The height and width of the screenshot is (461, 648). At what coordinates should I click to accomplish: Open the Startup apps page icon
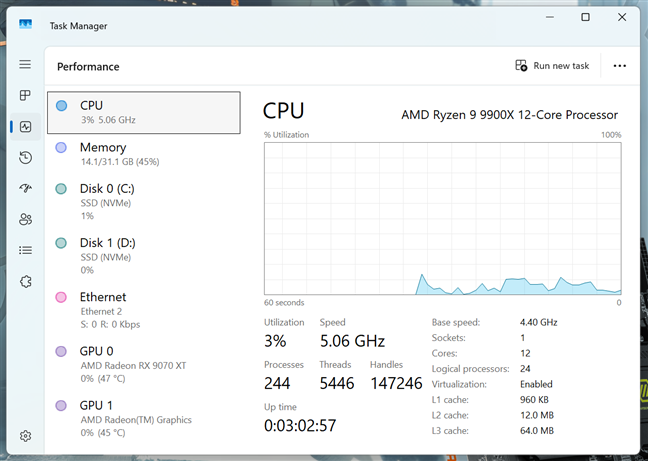(26, 188)
